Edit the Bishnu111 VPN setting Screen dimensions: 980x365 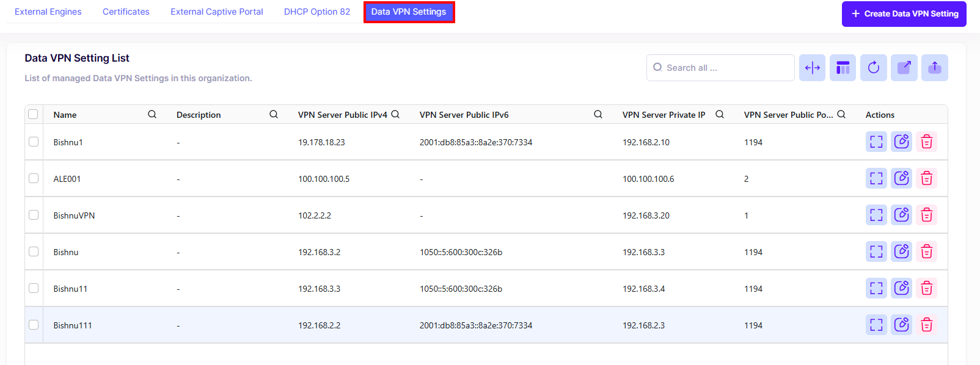901,325
